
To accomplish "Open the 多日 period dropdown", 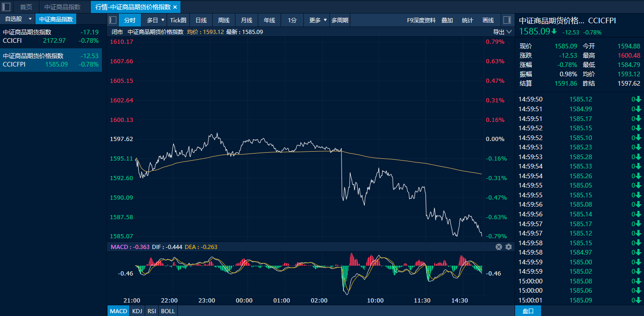I will [x=155, y=20].
